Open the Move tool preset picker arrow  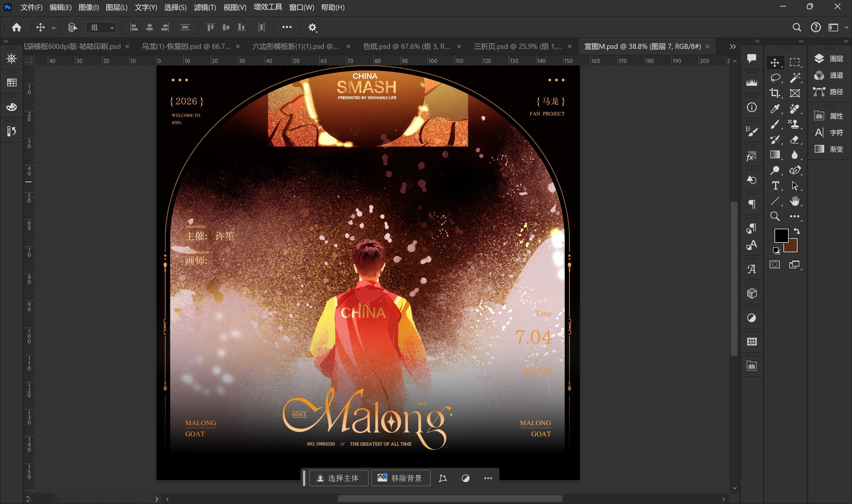coord(54,28)
